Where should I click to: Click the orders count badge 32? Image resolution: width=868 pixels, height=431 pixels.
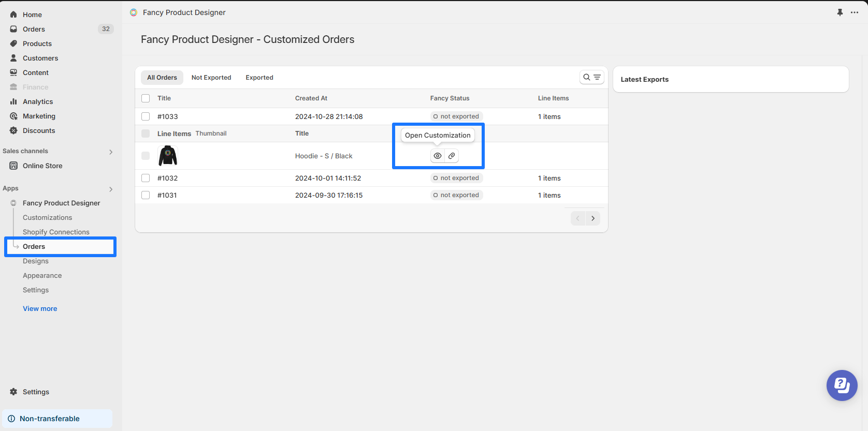point(106,29)
